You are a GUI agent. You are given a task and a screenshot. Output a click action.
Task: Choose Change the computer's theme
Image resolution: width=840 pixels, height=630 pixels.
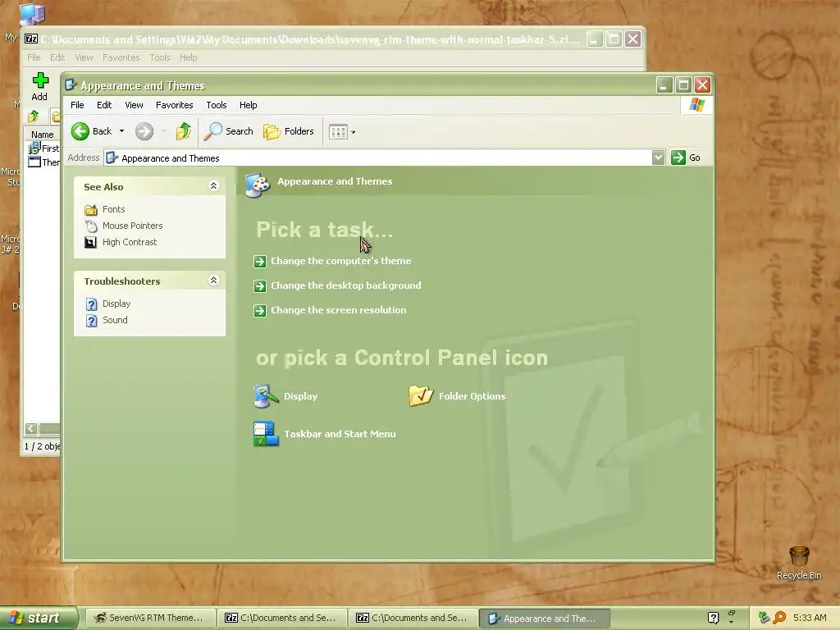[x=340, y=261]
